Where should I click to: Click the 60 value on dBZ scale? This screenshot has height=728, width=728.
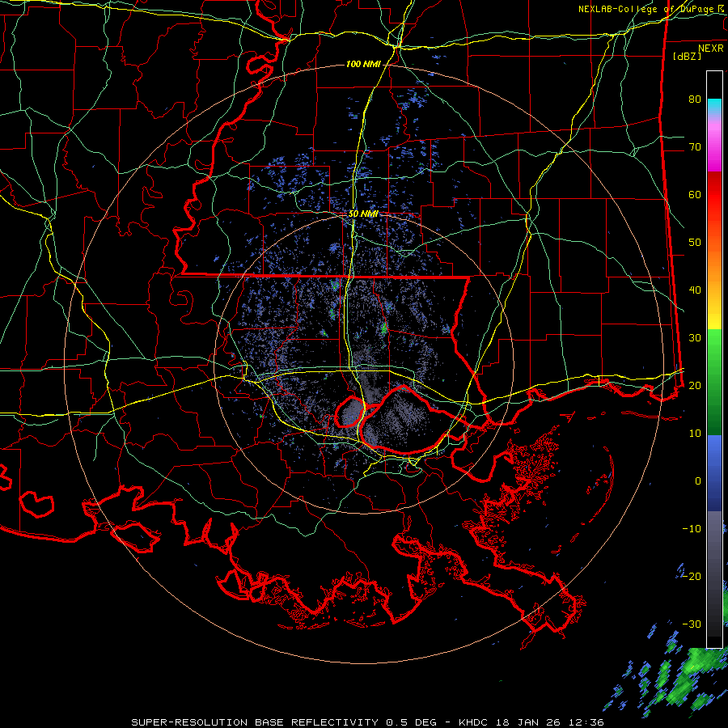(x=695, y=194)
